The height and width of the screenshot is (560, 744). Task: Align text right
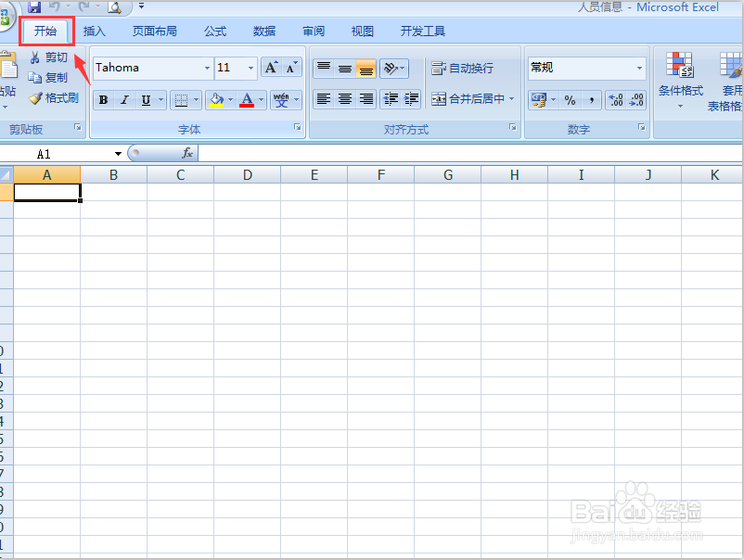[x=366, y=98]
